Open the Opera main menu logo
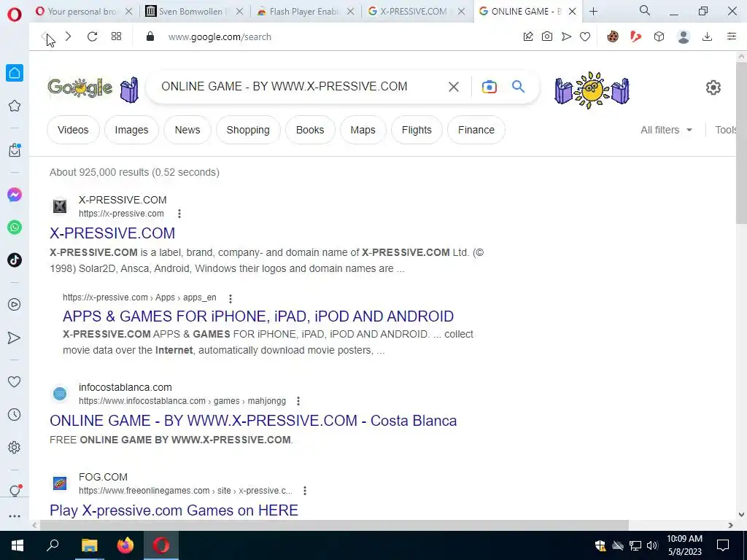This screenshot has width=747, height=560. tap(15, 15)
